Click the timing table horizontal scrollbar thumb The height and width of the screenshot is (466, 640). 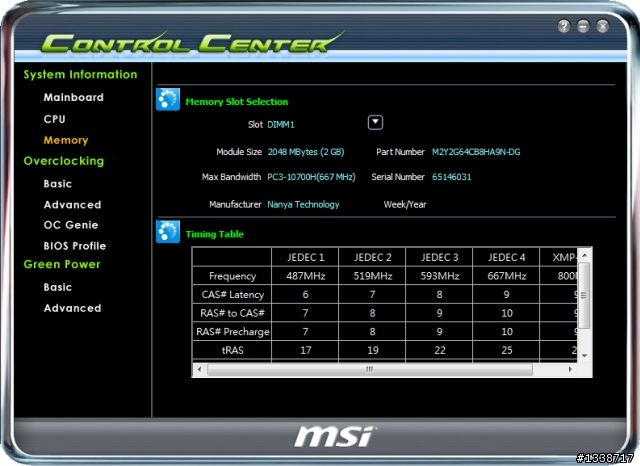point(370,369)
